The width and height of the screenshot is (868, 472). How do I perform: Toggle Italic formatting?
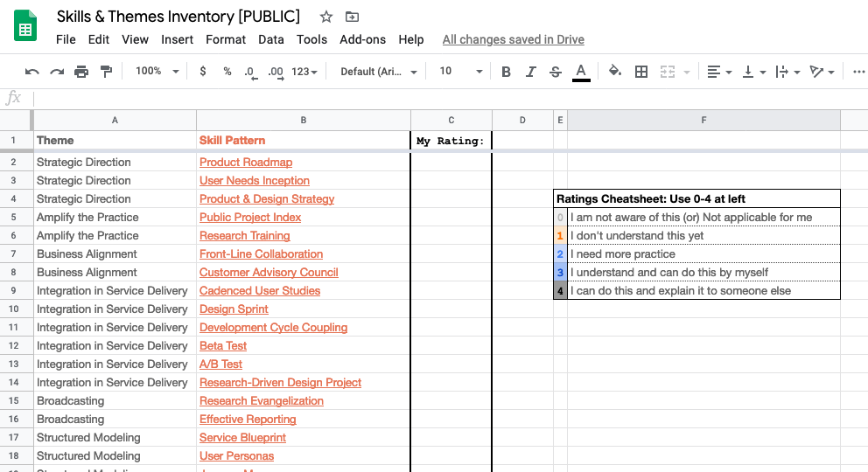tap(530, 72)
